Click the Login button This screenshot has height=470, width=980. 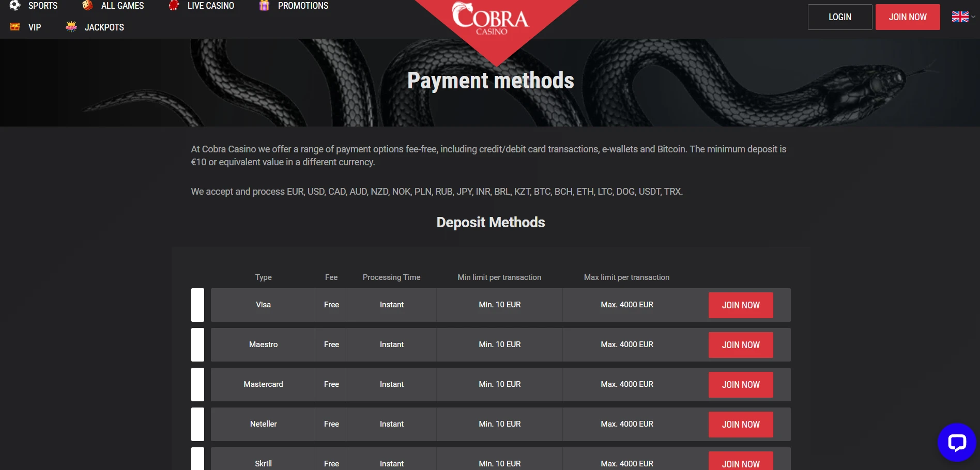click(840, 17)
